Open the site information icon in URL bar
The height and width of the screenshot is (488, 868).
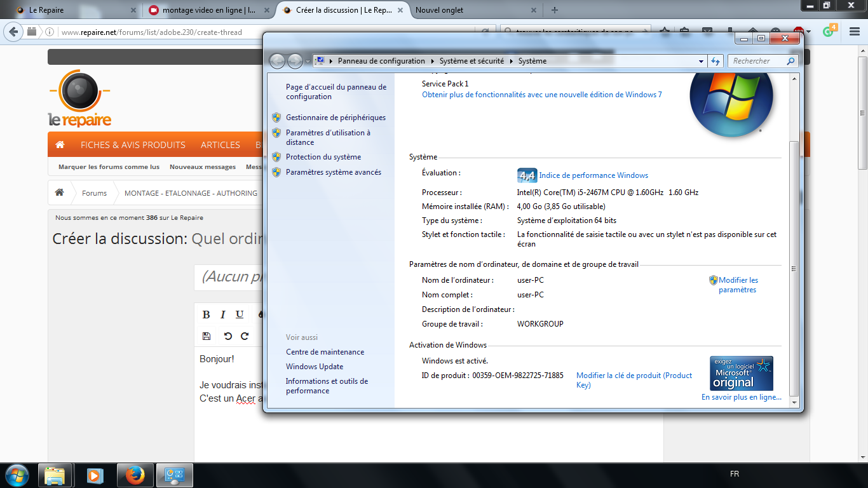[x=50, y=32]
